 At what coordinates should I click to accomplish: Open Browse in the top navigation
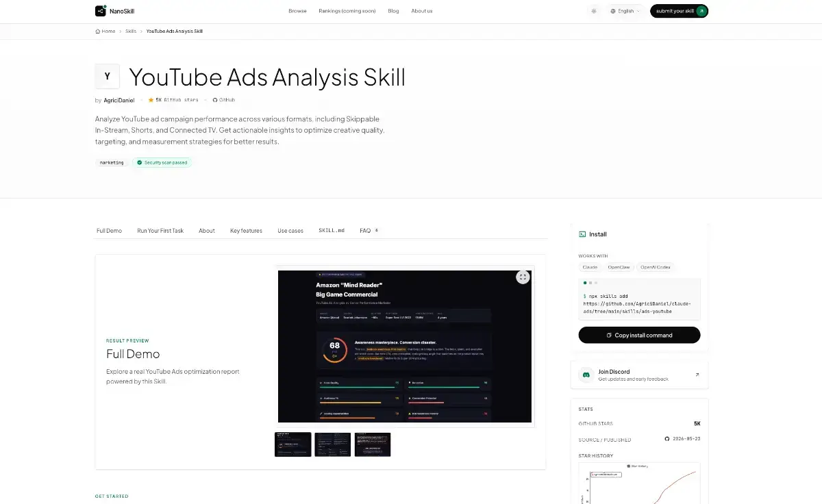[x=297, y=11]
